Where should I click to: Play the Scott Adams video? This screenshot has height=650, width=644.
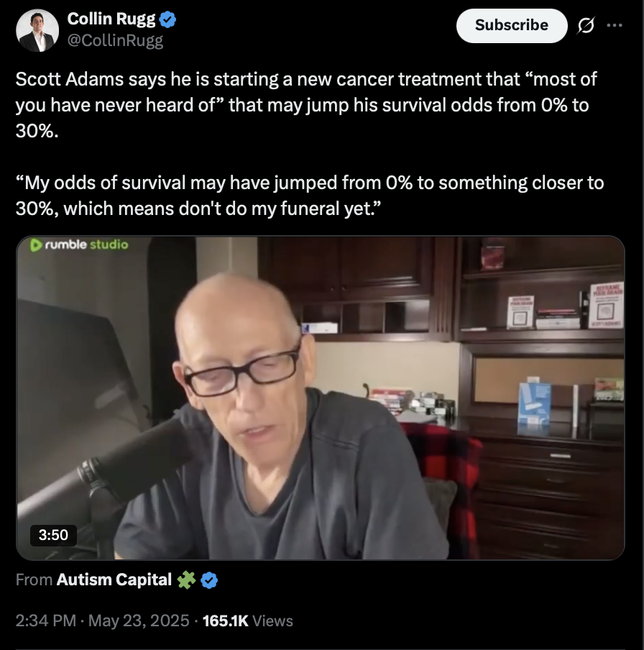[x=320, y=398]
